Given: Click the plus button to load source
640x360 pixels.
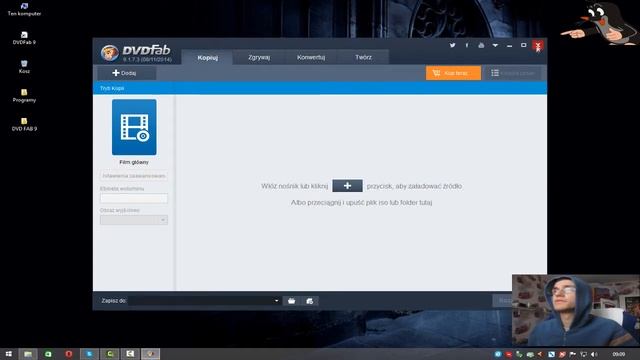Looking at the screenshot, I should point(347,186).
